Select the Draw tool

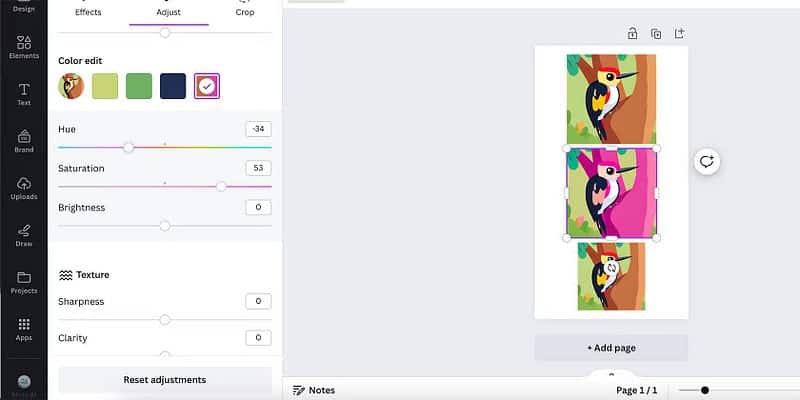23,235
